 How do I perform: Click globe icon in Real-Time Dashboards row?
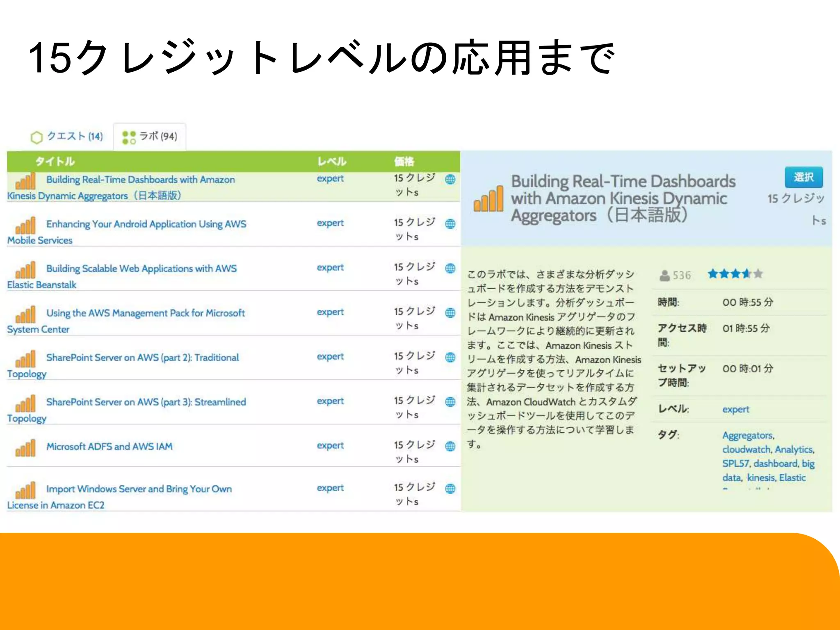click(450, 179)
